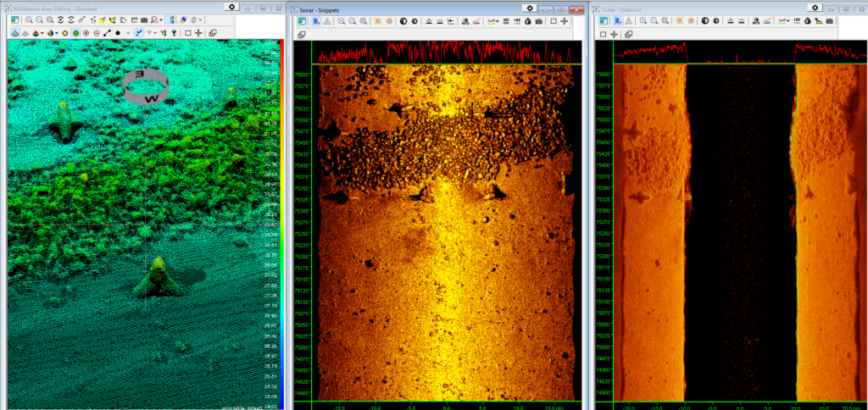
Task: Click the camera snapshot icon in Sonar Sidescan
Action: tap(829, 21)
